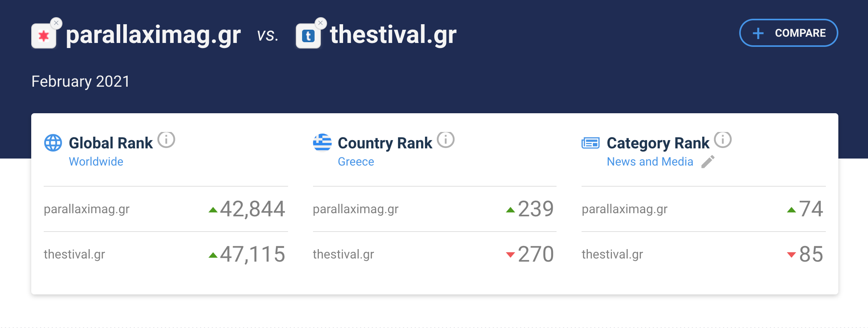The height and width of the screenshot is (328, 868).
Task: Click the newspaper icon beside Category Rank
Action: coord(591,143)
